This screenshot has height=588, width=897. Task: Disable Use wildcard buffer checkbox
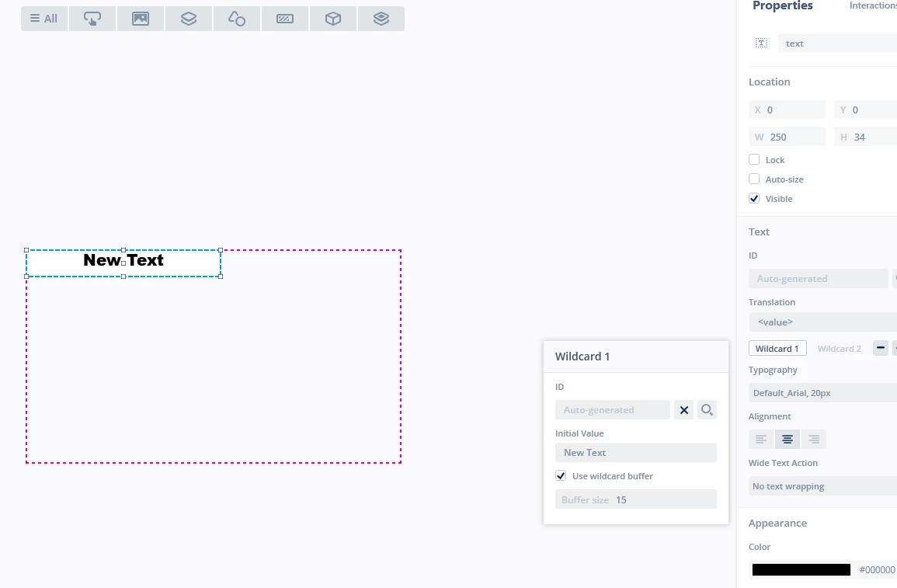tap(561, 476)
